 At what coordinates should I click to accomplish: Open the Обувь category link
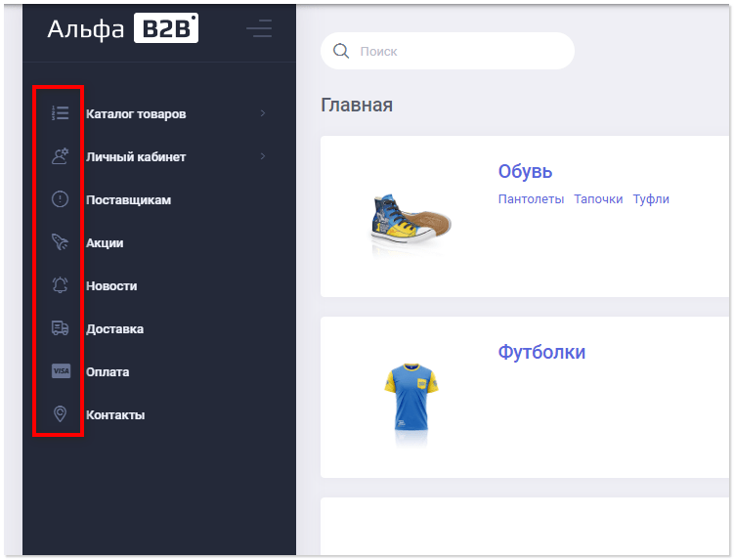click(525, 171)
